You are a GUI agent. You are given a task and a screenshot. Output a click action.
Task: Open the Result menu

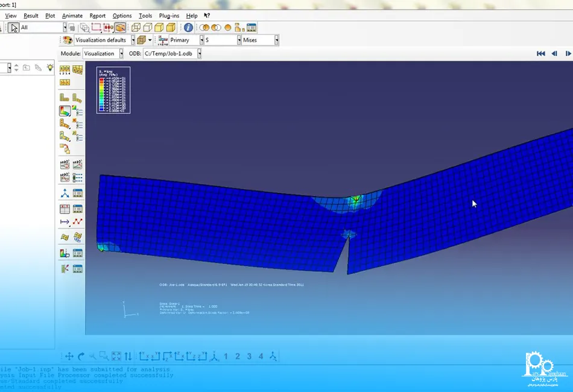pyautogui.click(x=31, y=16)
